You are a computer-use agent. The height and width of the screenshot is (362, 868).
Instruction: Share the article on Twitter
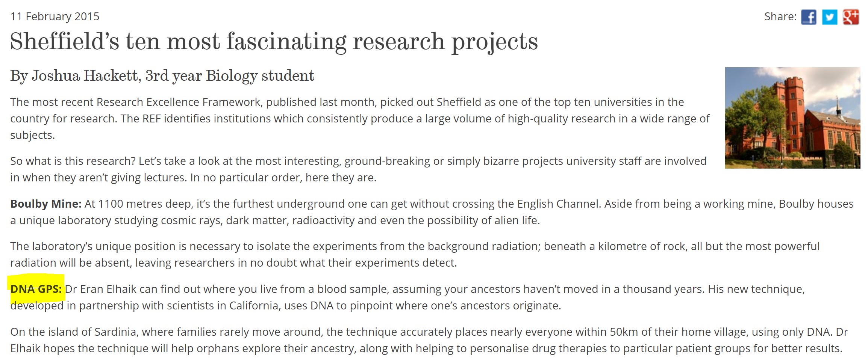click(830, 17)
